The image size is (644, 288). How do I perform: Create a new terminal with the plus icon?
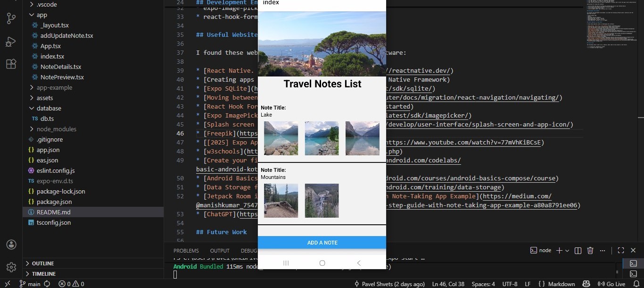tap(558, 250)
